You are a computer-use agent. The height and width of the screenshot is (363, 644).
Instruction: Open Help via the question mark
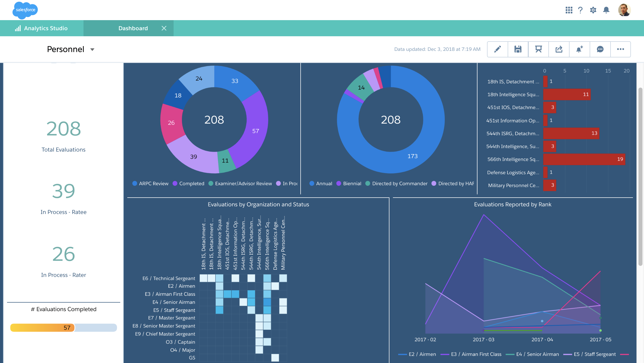(581, 10)
